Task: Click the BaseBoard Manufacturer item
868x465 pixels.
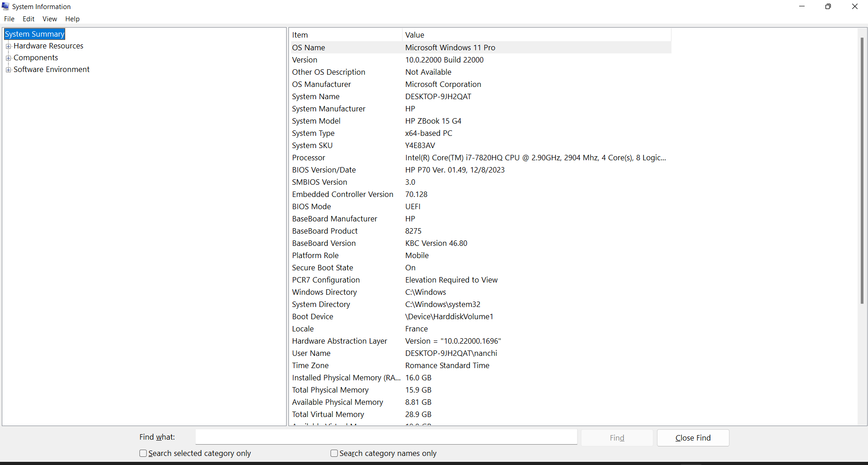Action: click(x=335, y=219)
